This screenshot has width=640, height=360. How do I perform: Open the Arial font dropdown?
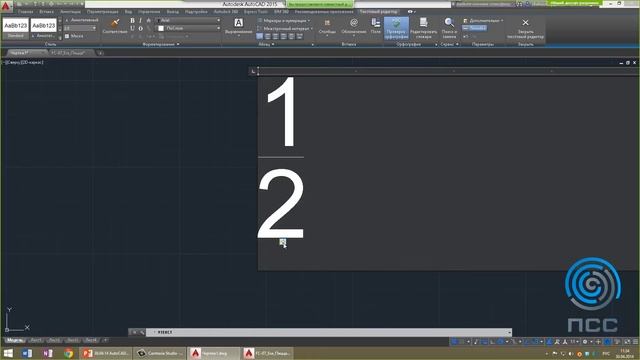click(x=189, y=20)
